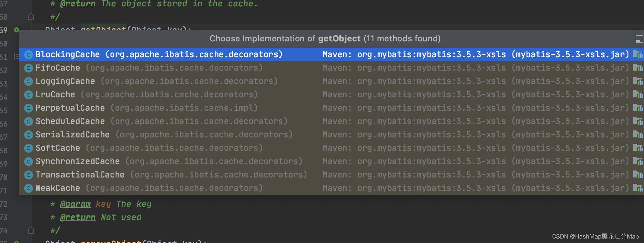
Task: Click class icon beside ScheduledCache
Action: pyautogui.click(x=29, y=121)
